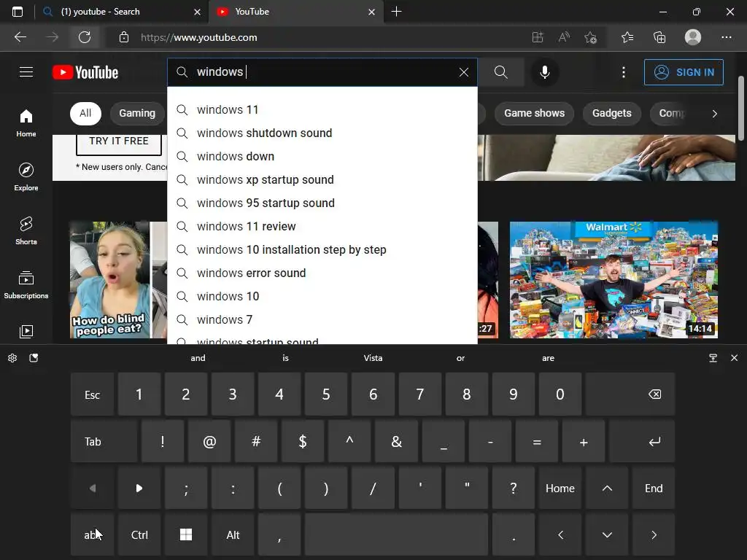The image size is (747, 560).
Task: Select the Gadgets filter chip
Action: click(612, 113)
